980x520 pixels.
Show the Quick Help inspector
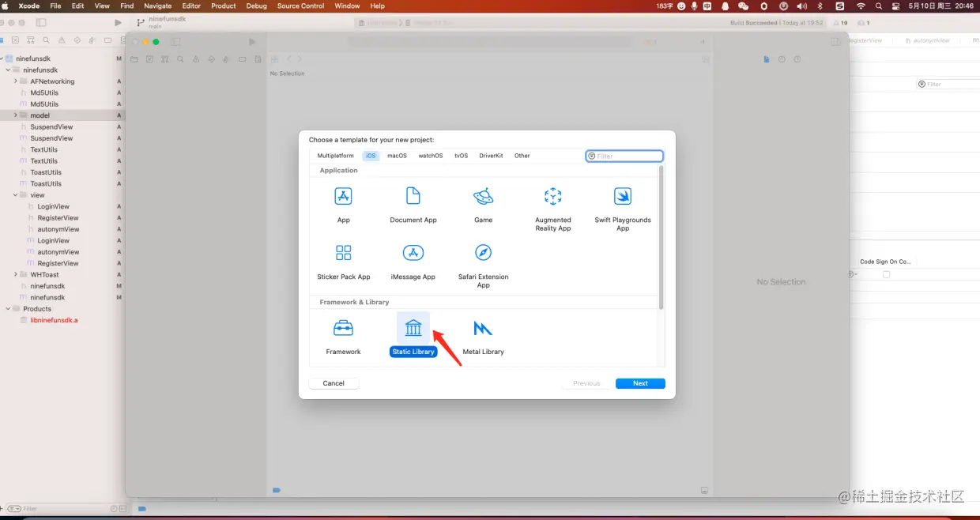click(x=797, y=59)
